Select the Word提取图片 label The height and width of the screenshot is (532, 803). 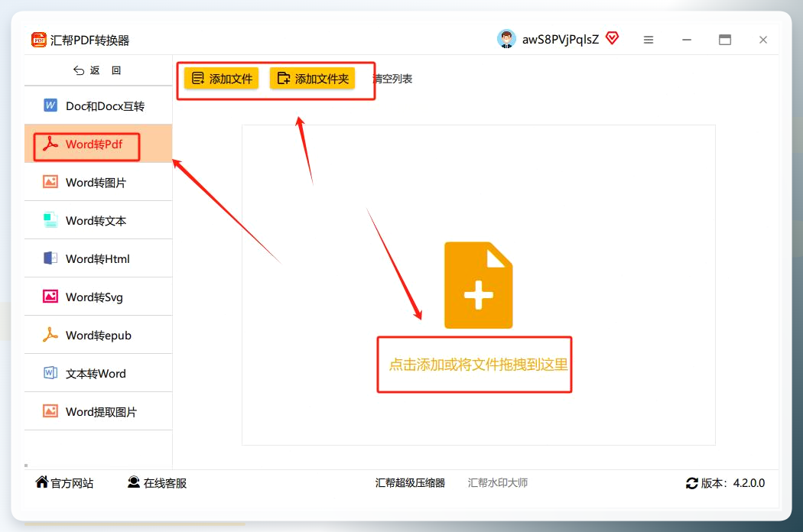(x=102, y=412)
